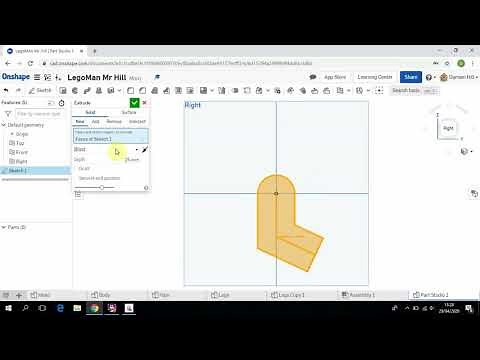Open the Blind end type dropdown
480x360 pixels.
tap(106, 149)
